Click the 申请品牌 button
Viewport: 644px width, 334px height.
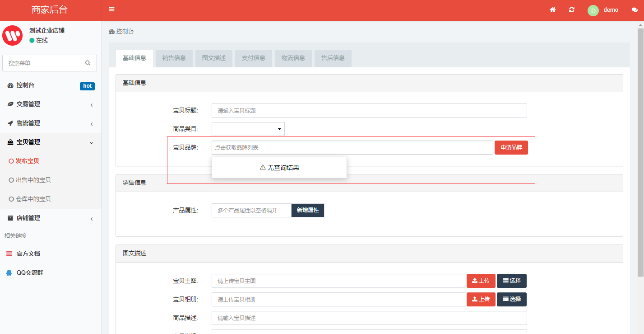point(511,148)
